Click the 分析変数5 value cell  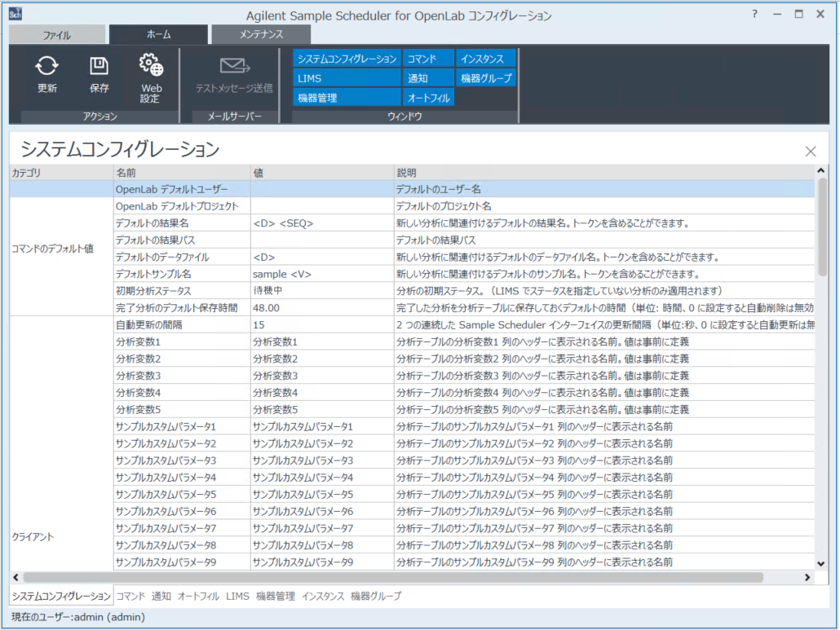pos(322,409)
